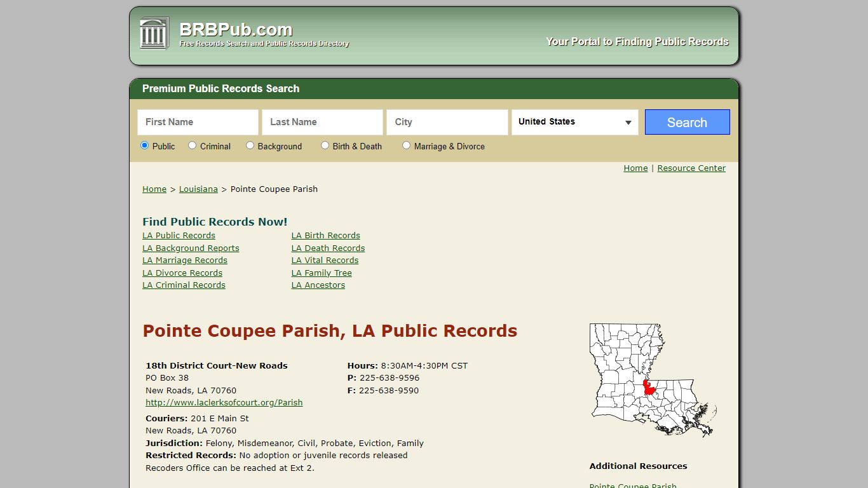The height and width of the screenshot is (488, 868).
Task: Click the PO Box 38 address line
Action: 167,378
